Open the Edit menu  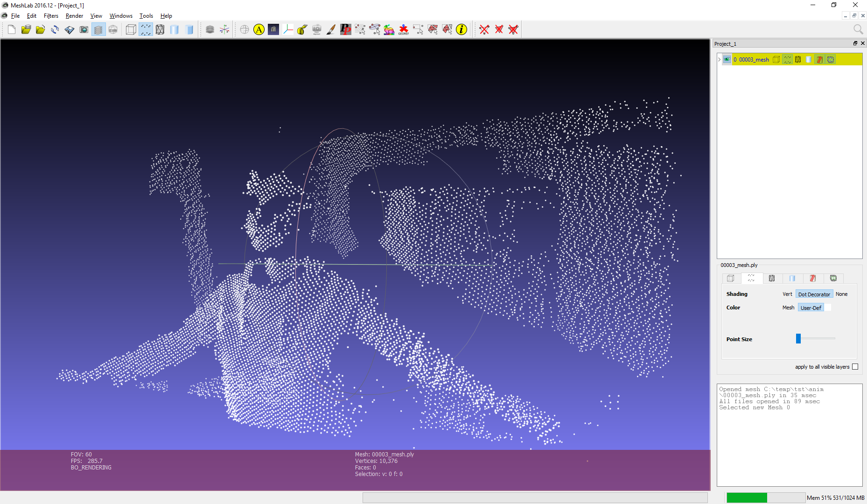click(32, 16)
